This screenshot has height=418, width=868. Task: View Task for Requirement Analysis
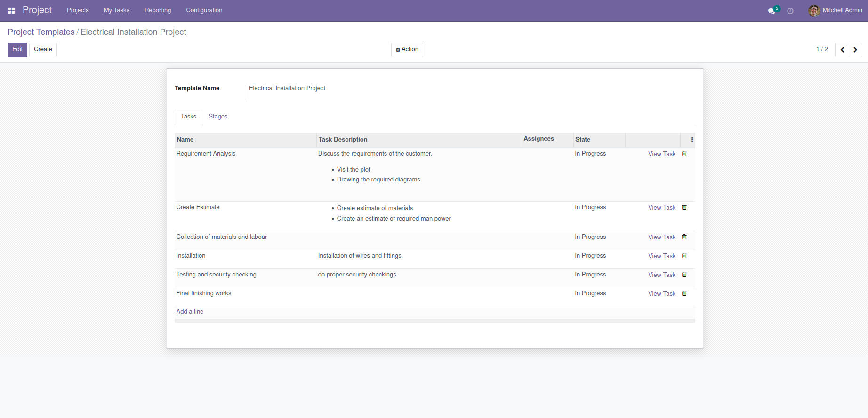662,154
